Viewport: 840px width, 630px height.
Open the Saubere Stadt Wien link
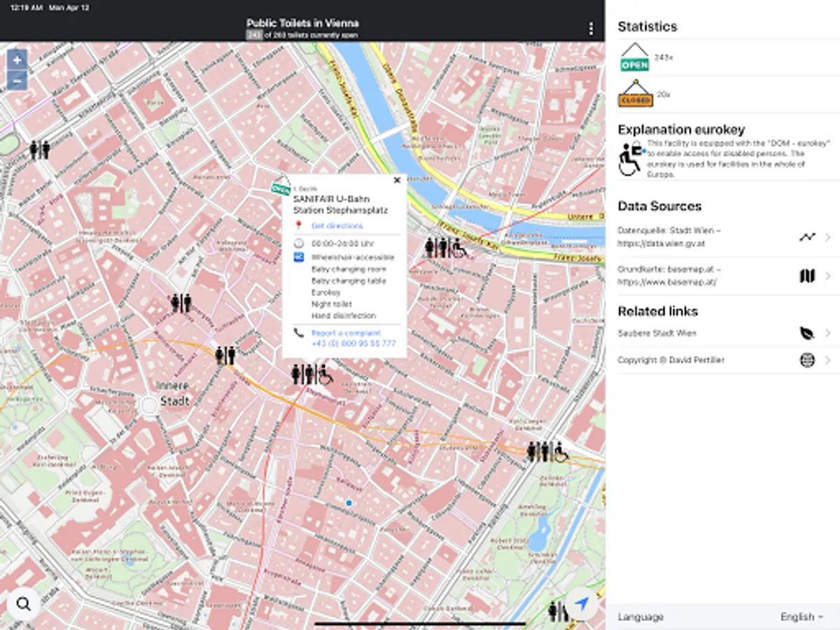[724, 333]
